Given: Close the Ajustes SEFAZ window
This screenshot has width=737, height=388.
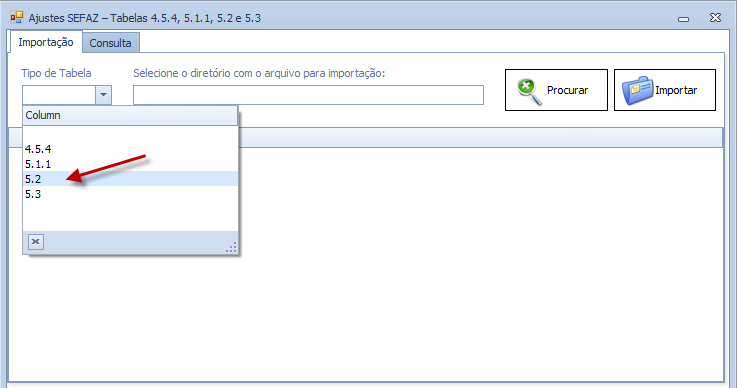Looking at the screenshot, I should 715,18.
